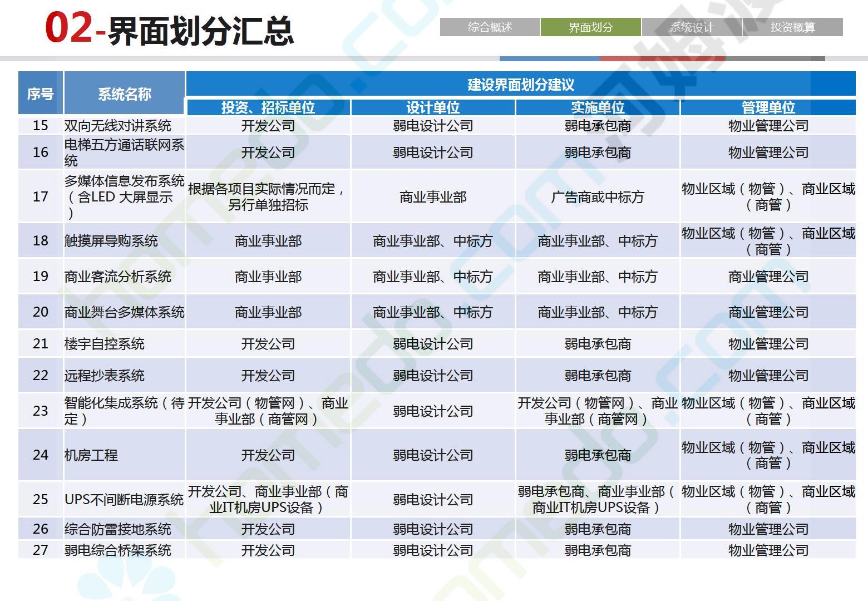Select row 23 investment cell 开发公司（物管网）、商业事业部（商管网）
The height and width of the screenshot is (601, 868).
click(x=268, y=411)
